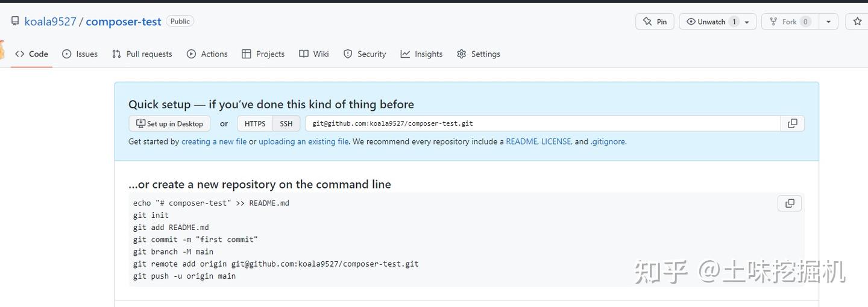Pin the composer-test repository
The image size is (868, 307).
655,22
